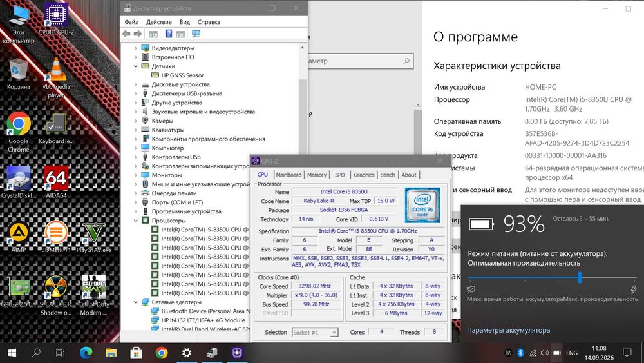
Task: Open Справка menu in Device Manager
Action: tap(209, 22)
